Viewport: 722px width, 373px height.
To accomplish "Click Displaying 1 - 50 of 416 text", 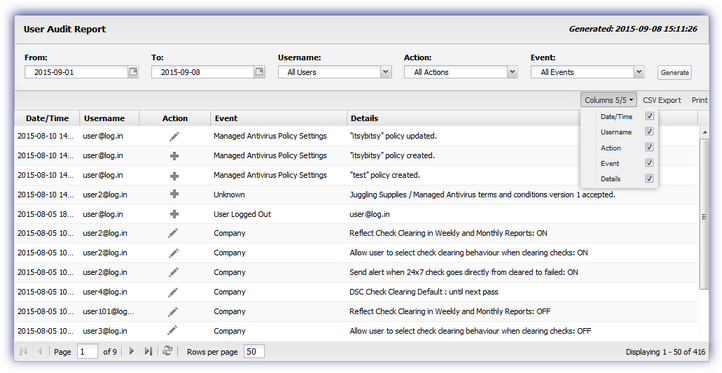I will 665,352.
